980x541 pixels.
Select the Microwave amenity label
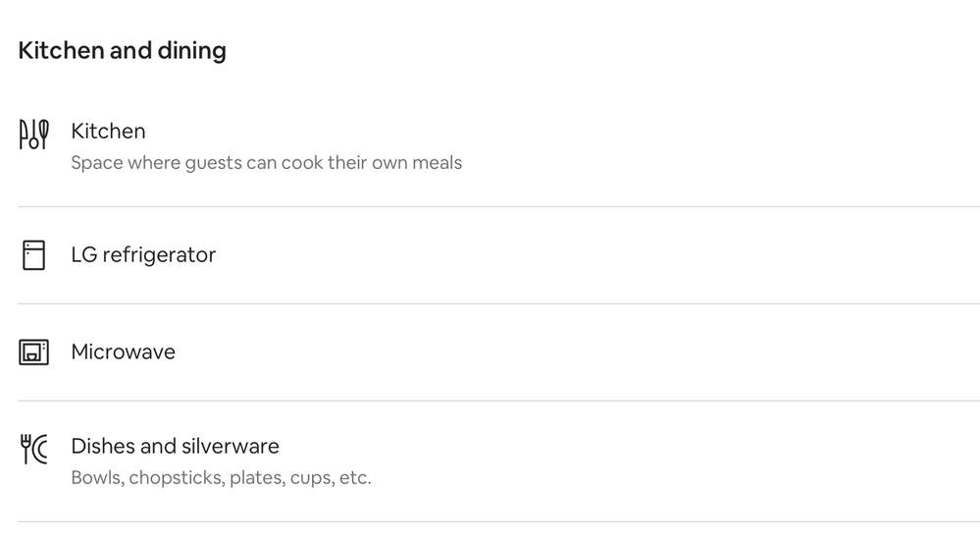click(x=123, y=352)
